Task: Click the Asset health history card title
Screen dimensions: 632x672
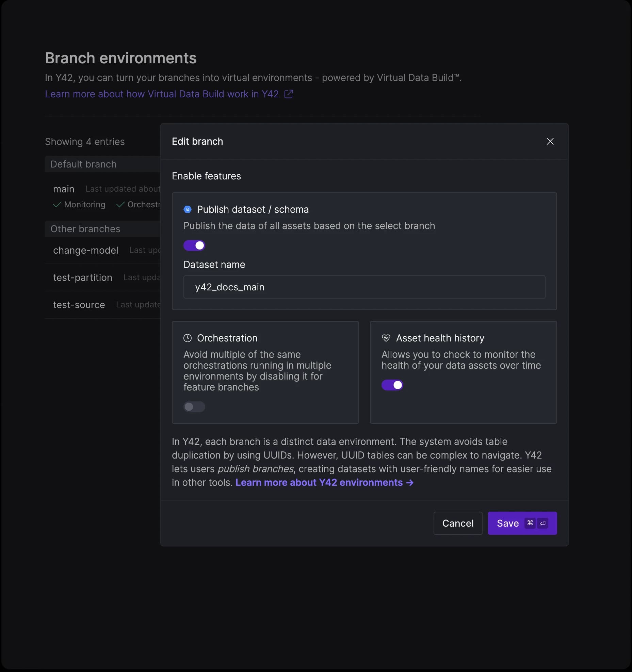Action: pos(440,338)
